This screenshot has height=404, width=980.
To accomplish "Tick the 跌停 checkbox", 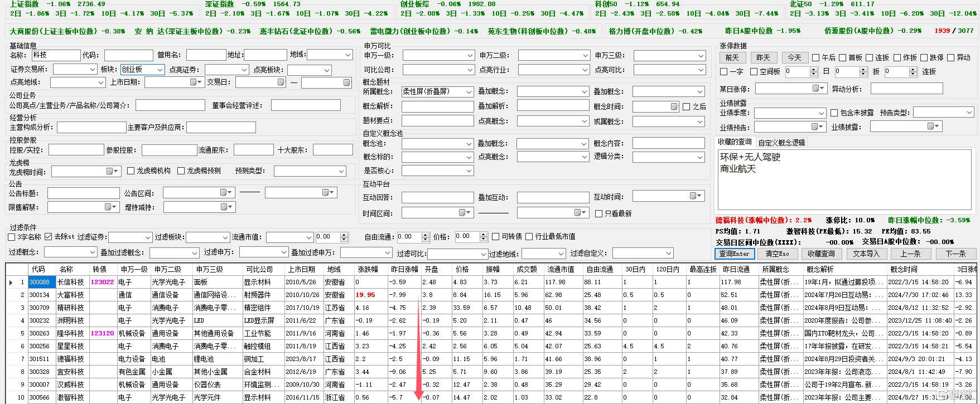I will coord(924,57).
